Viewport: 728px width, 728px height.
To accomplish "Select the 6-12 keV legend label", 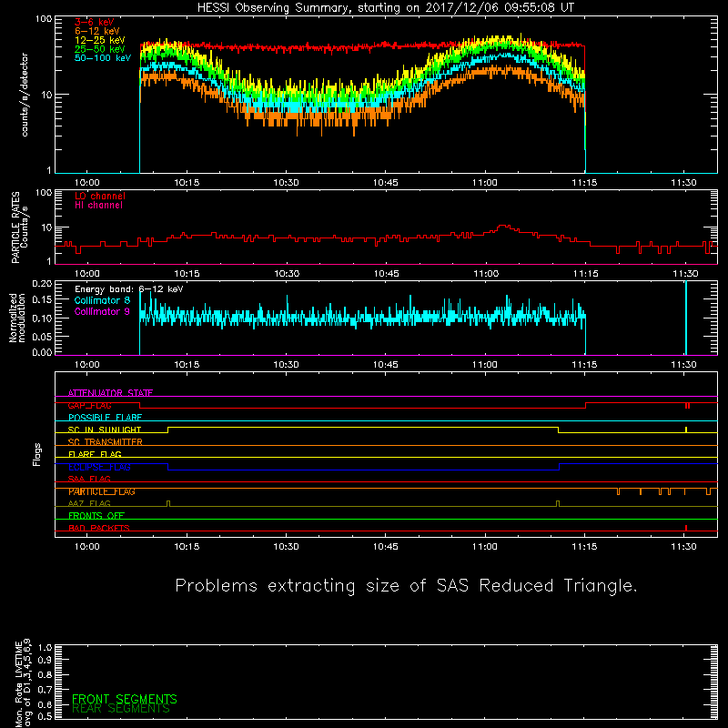I will point(97,31).
